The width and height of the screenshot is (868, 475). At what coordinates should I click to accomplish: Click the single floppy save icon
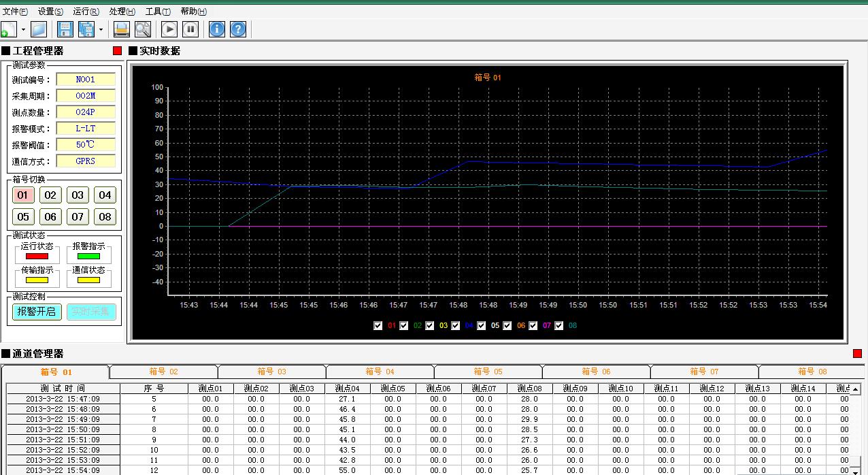(65, 29)
